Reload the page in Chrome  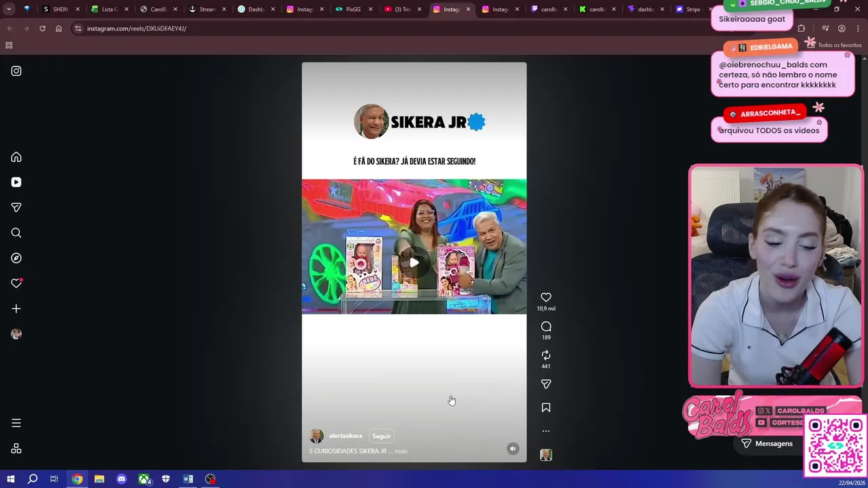tap(42, 28)
